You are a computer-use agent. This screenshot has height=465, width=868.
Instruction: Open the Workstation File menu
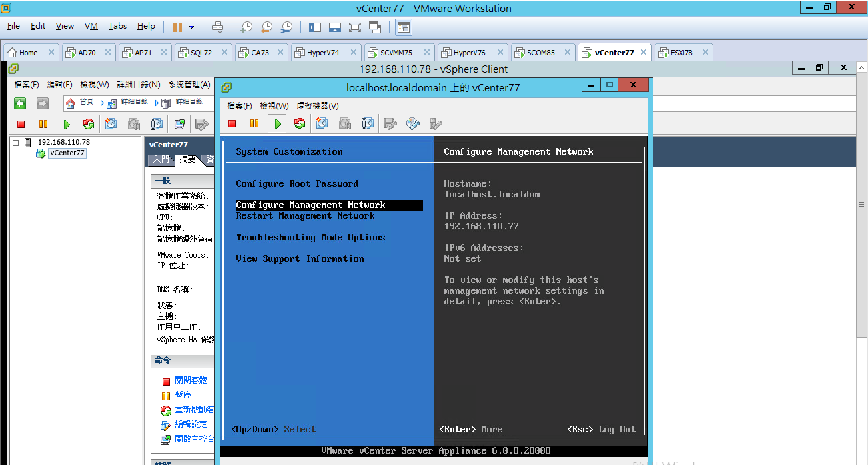point(13,26)
